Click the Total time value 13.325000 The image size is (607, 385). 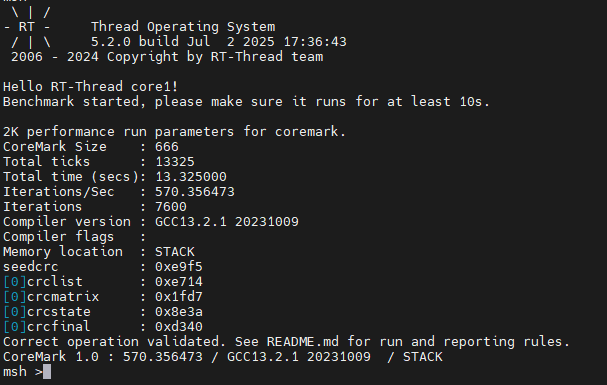point(191,177)
